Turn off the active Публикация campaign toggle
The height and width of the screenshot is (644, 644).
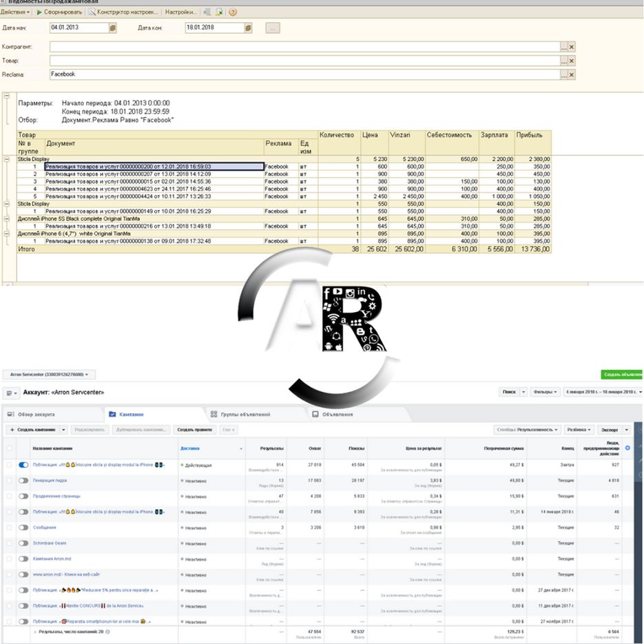click(23, 465)
